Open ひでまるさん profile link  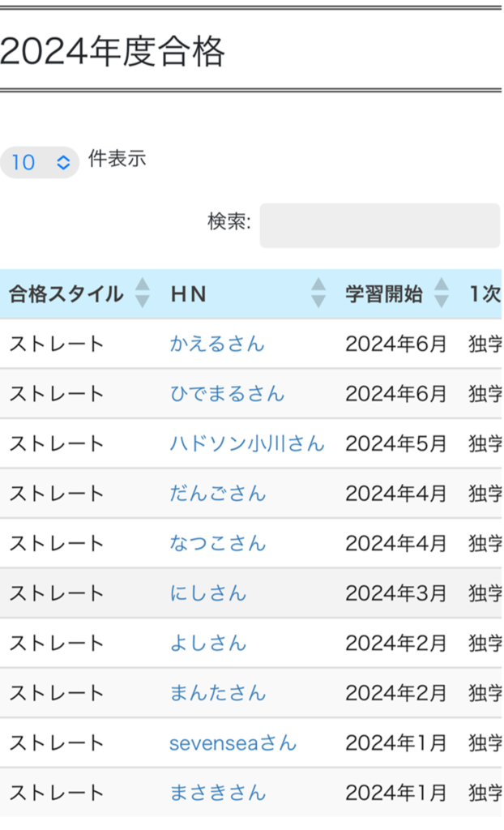[227, 394]
